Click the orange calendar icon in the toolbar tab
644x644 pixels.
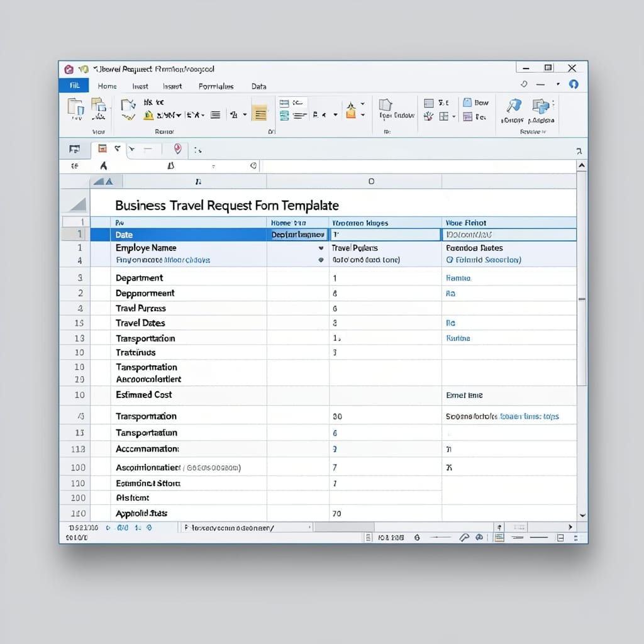[103, 148]
